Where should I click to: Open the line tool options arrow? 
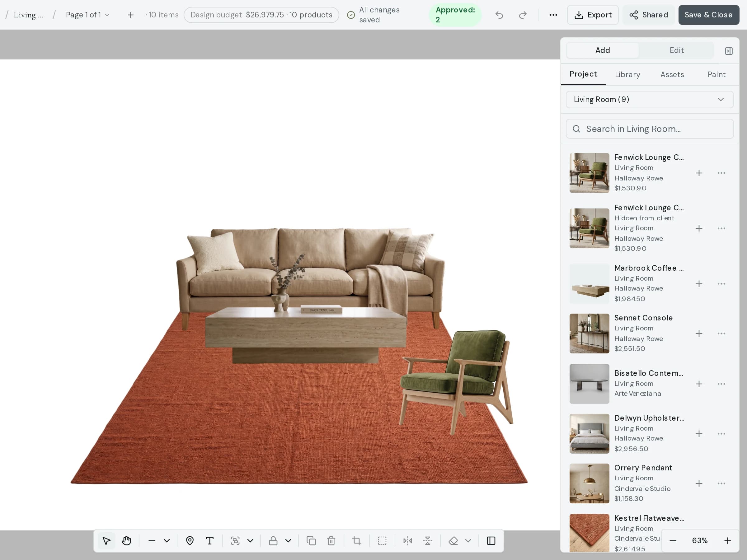tap(167, 541)
